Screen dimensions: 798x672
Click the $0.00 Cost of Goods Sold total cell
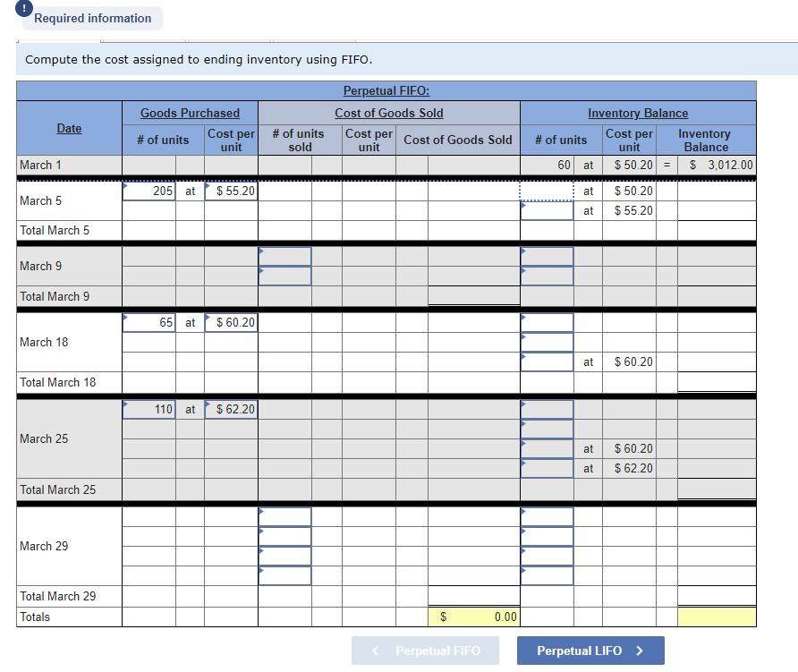[474, 617]
